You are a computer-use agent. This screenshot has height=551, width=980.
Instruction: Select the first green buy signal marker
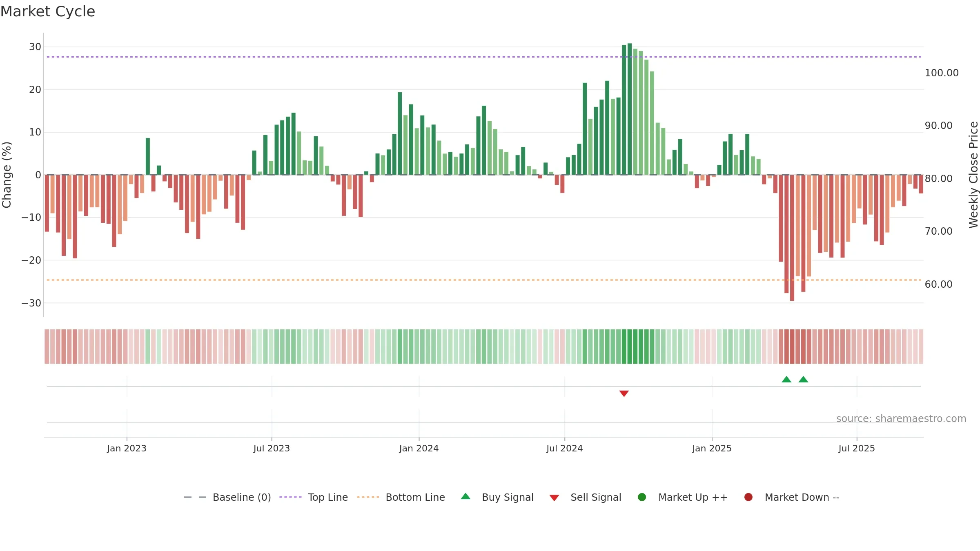pos(786,379)
